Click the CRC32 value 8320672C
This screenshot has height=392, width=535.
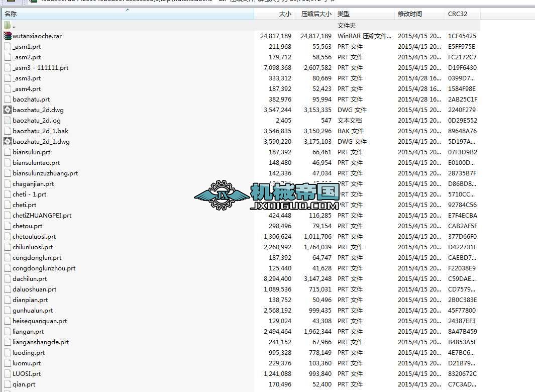pos(462,374)
